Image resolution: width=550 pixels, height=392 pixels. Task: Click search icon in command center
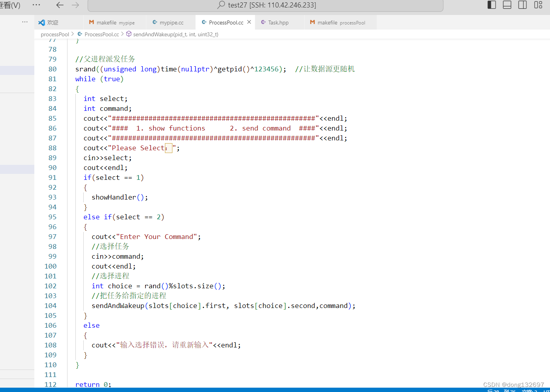221,5
